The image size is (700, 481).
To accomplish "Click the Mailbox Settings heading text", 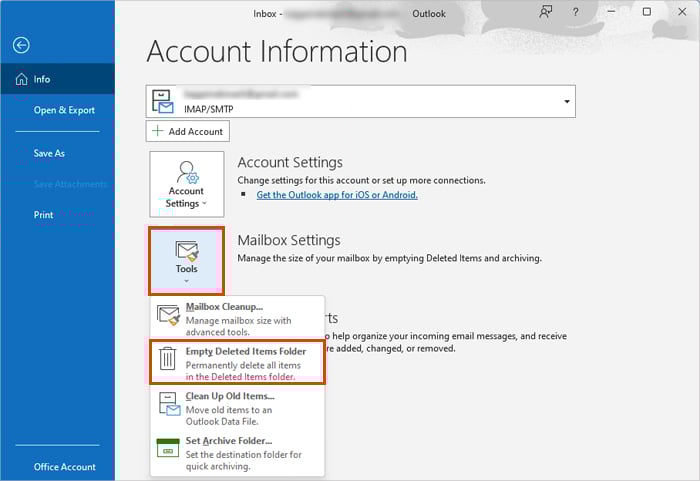I will pos(289,240).
